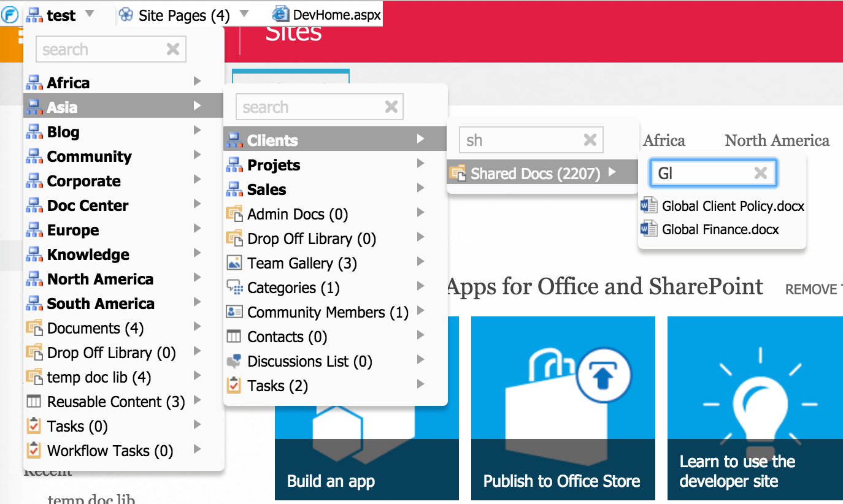Click the Contacts table icon

[x=234, y=337]
